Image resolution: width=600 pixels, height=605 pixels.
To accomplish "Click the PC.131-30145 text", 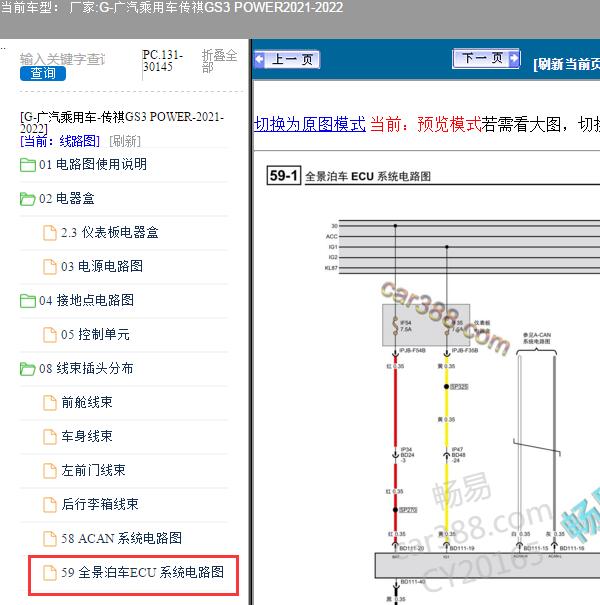I will (162, 61).
